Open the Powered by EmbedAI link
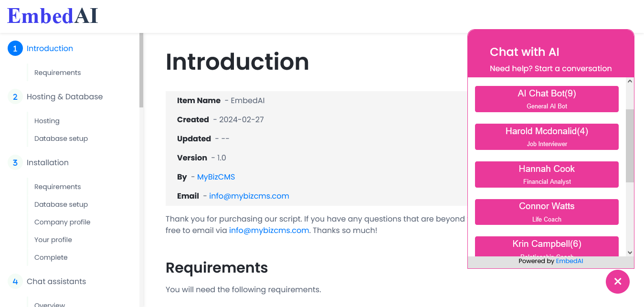 point(570,261)
